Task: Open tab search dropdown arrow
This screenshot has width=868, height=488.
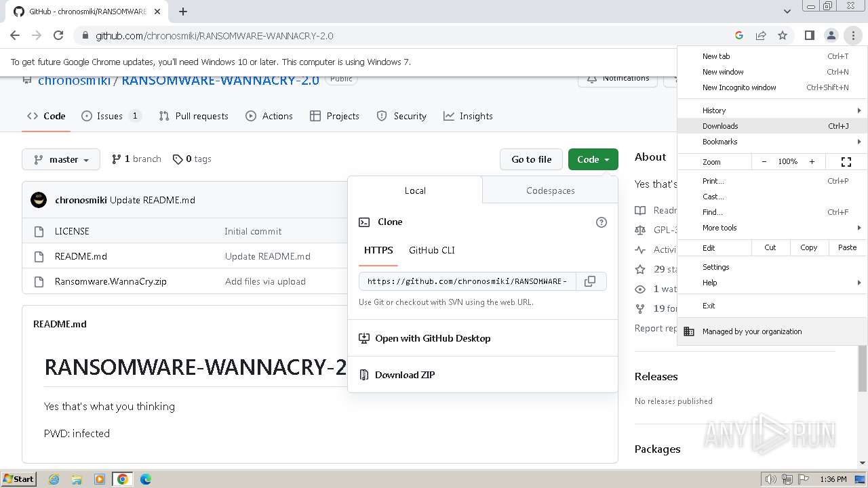Action: (787, 12)
